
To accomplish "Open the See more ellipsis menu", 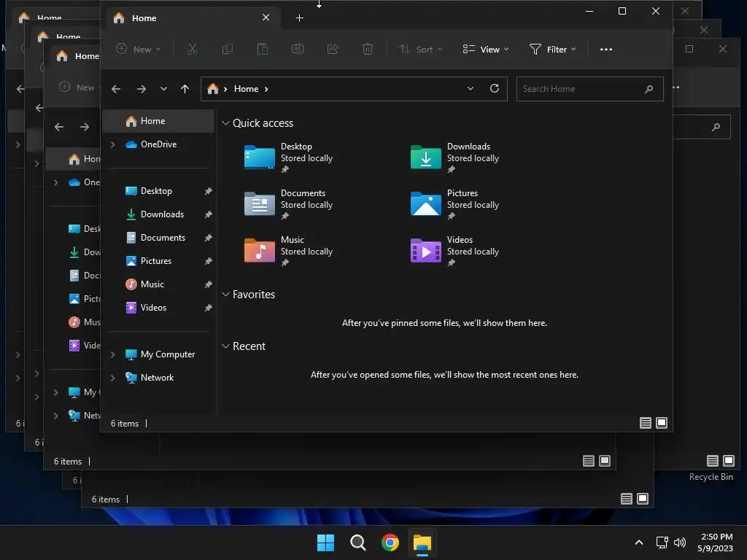I will (x=606, y=49).
